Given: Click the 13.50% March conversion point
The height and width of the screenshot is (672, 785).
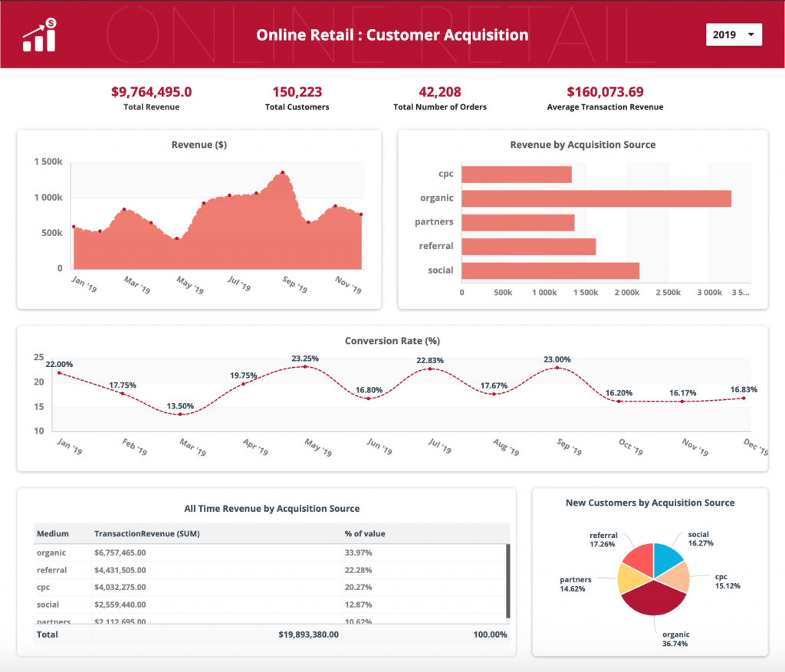Looking at the screenshot, I should pyautogui.click(x=180, y=415).
